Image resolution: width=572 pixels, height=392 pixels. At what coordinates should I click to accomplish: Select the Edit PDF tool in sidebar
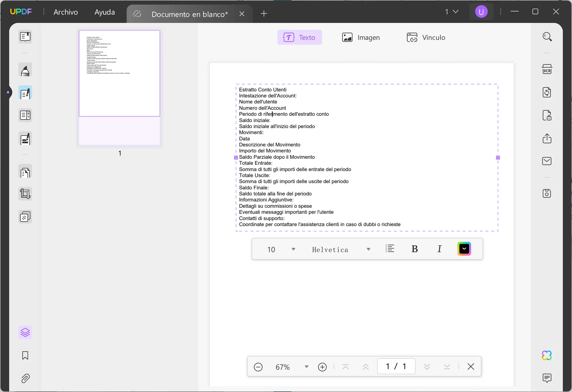pyautogui.click(x=25, y=93)
